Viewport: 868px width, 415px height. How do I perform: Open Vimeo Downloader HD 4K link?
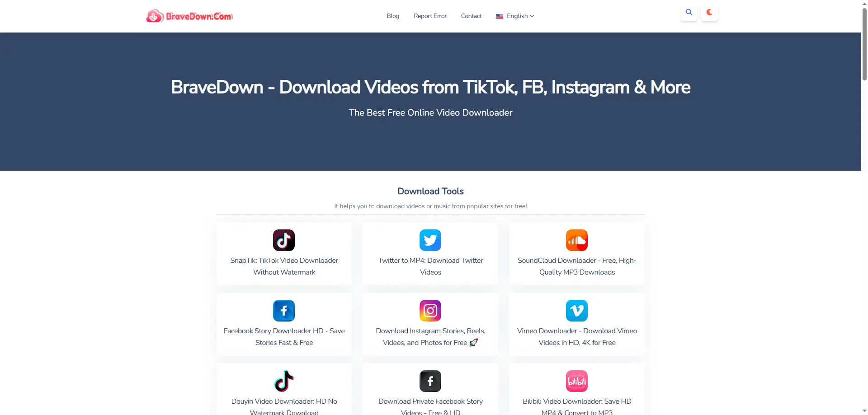[x=577, y=337]
